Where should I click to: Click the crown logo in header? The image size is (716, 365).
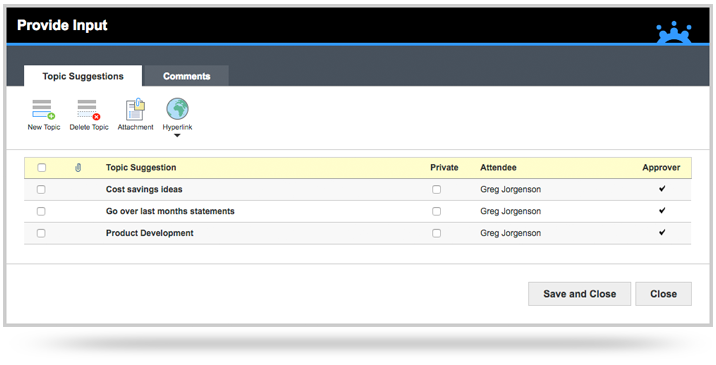pos(674,32)
